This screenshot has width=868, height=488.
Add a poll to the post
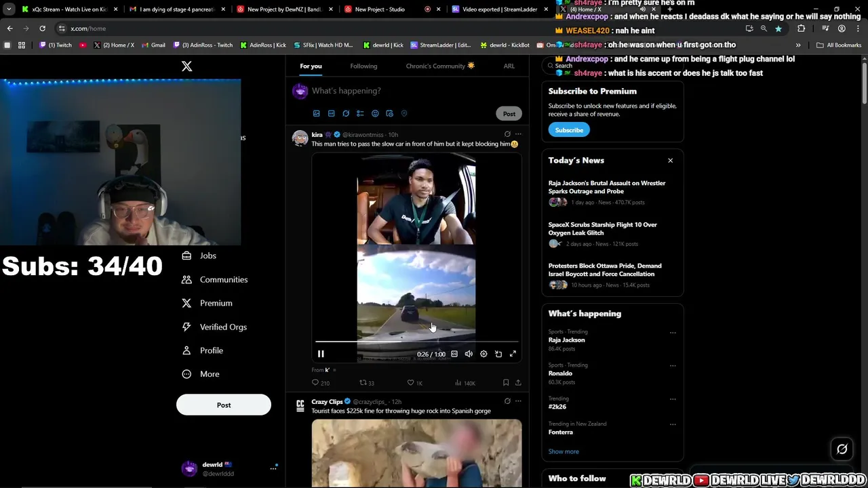(360, 113)
